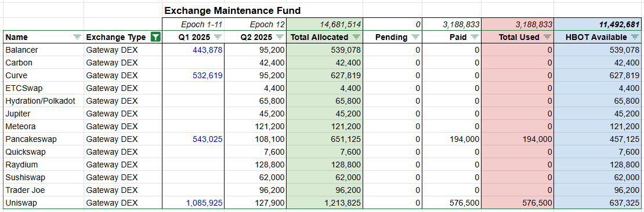Select the Pancakeswap name cell
Screen dimensions: 644x212
43,139
